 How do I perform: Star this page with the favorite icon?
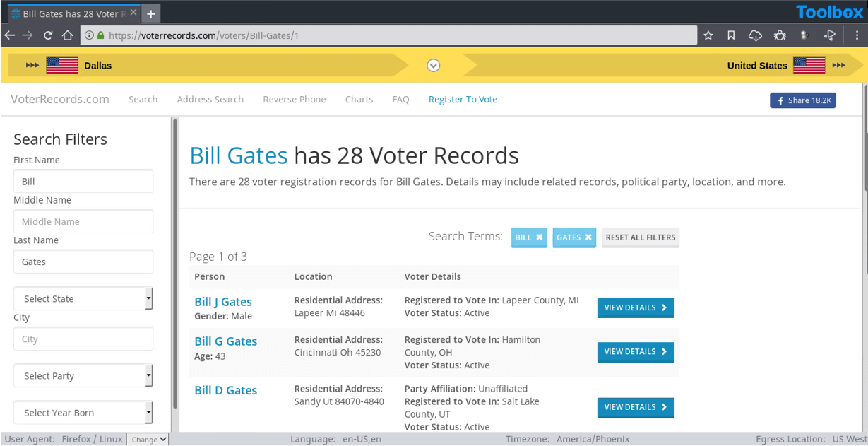pos(708,35)
